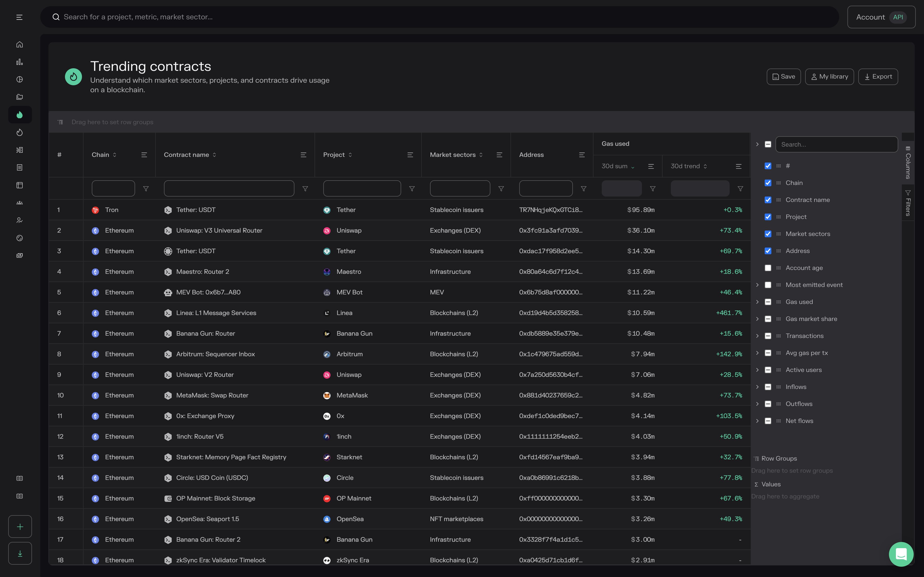924x577 pixels.
Task: Click the filter icon beside Project filter
Action: tap(412, 189)
